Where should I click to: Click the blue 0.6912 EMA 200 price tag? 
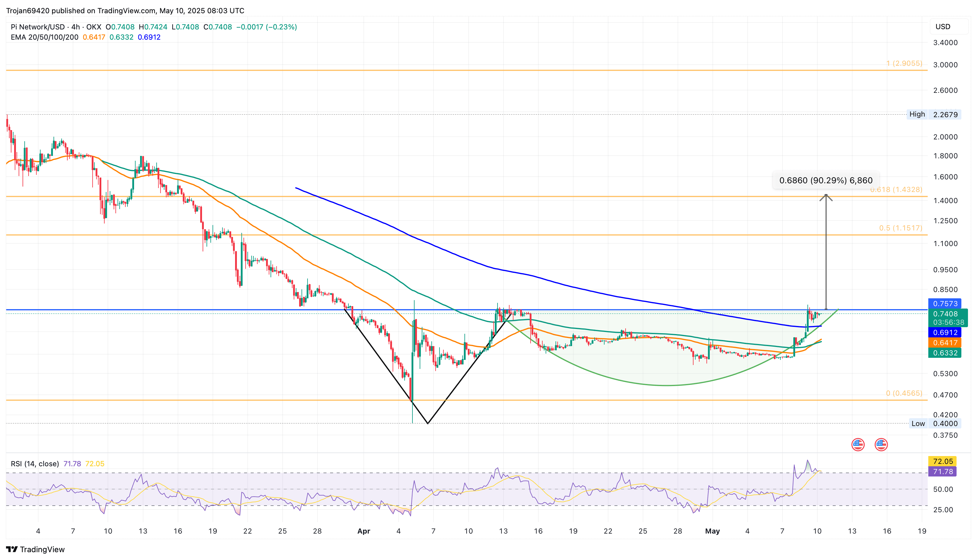point(945,332)
